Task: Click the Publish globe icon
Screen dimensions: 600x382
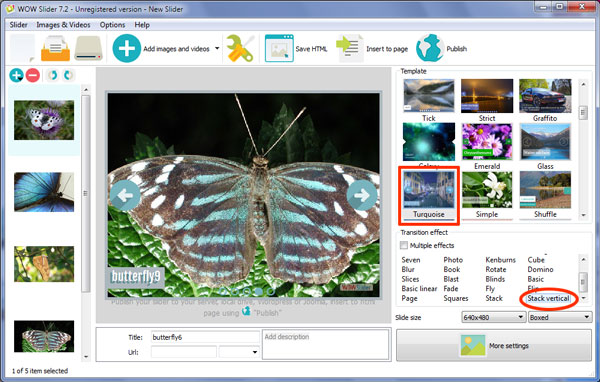Action: click(x=430, y=48)
